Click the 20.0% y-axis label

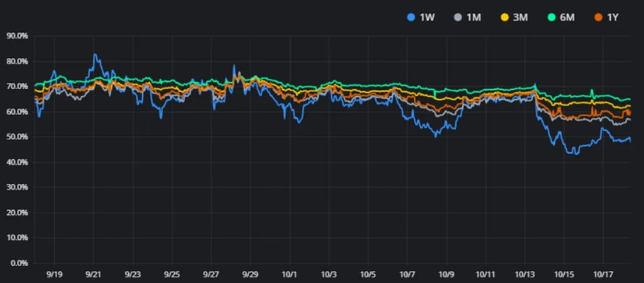click(17, 212)
